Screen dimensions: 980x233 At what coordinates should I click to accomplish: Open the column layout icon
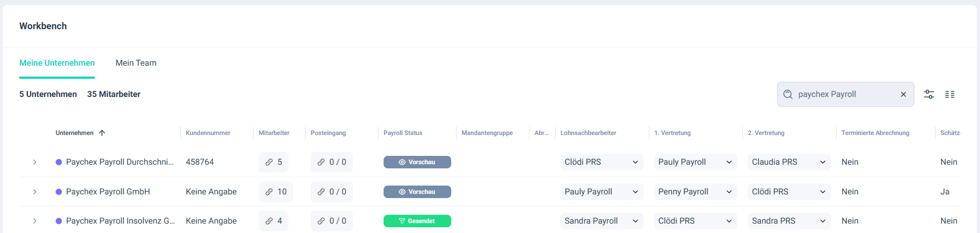950,94
